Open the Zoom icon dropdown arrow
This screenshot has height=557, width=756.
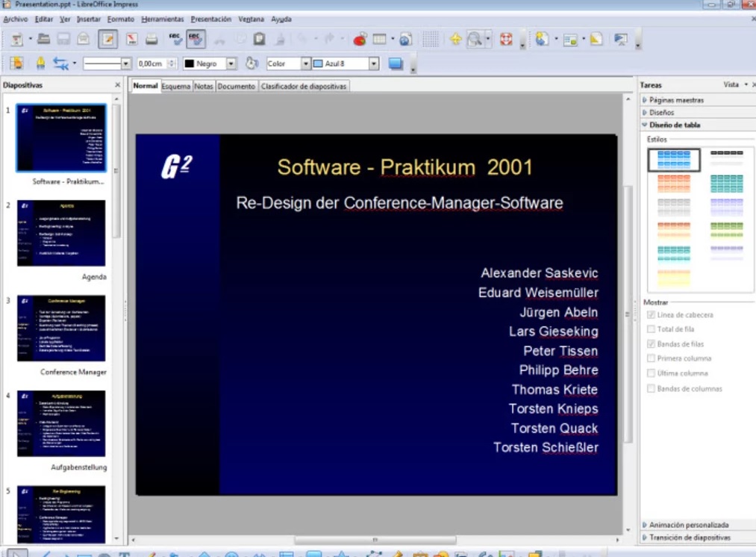click(488, 39)
